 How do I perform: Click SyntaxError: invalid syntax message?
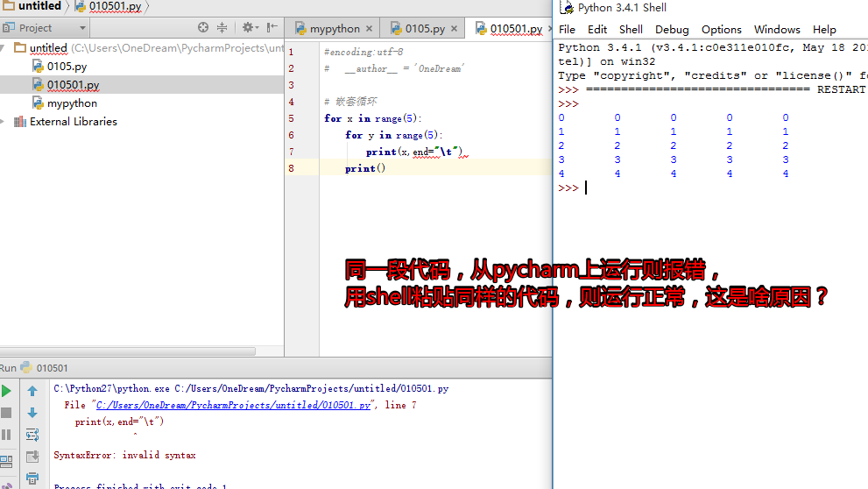click(124, 455)
